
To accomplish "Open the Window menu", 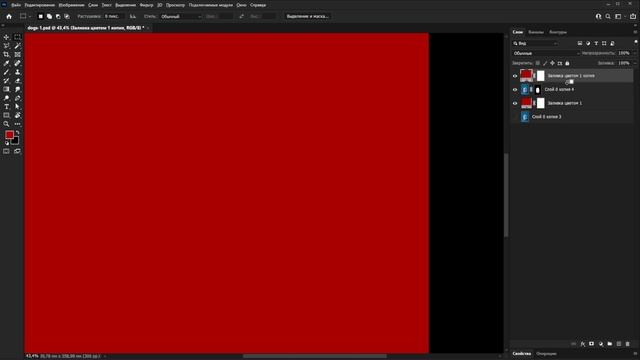I will [241, 5].
